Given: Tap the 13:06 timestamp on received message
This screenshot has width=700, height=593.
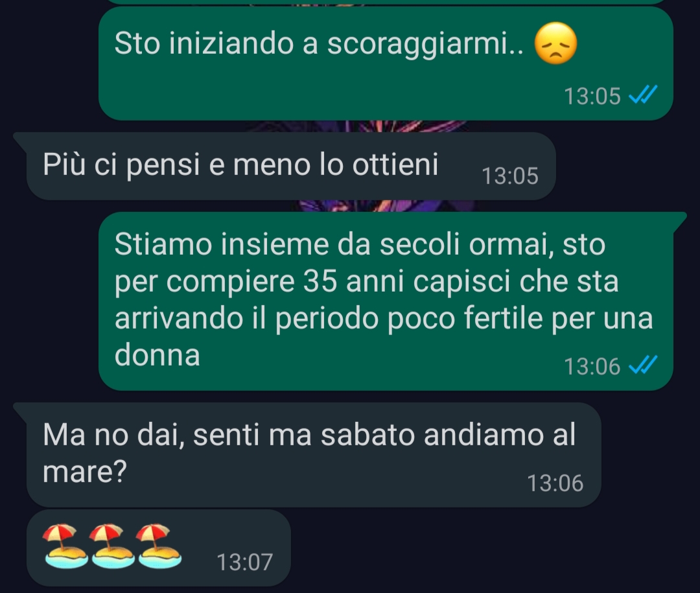Looking at the screenshot, I should pyautogui.click(x=555, y=483).
